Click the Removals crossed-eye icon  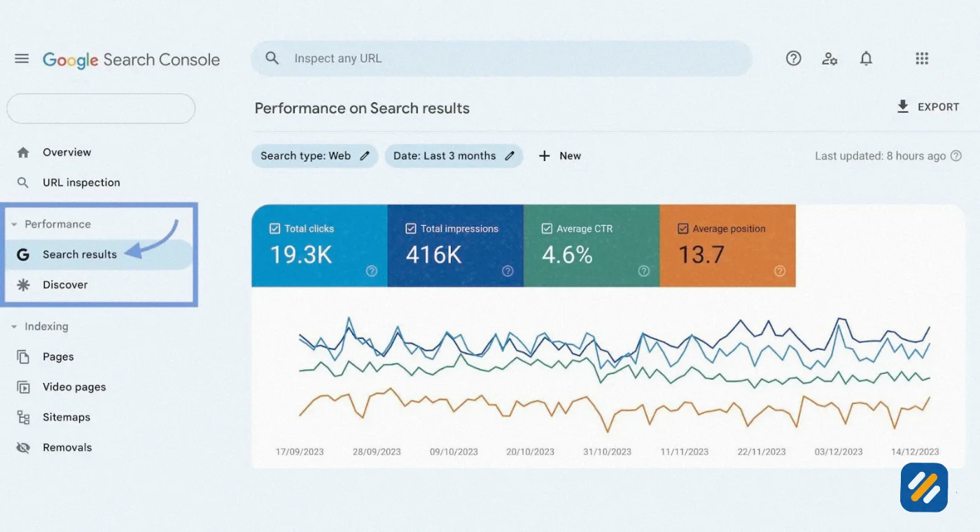pyautogui.click(x=23, y=447)
